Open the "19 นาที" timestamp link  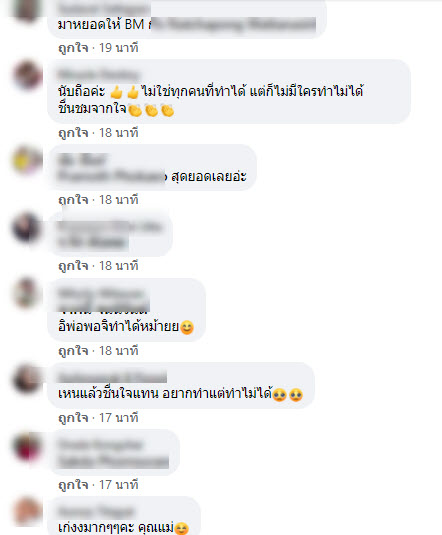point(118,48)
